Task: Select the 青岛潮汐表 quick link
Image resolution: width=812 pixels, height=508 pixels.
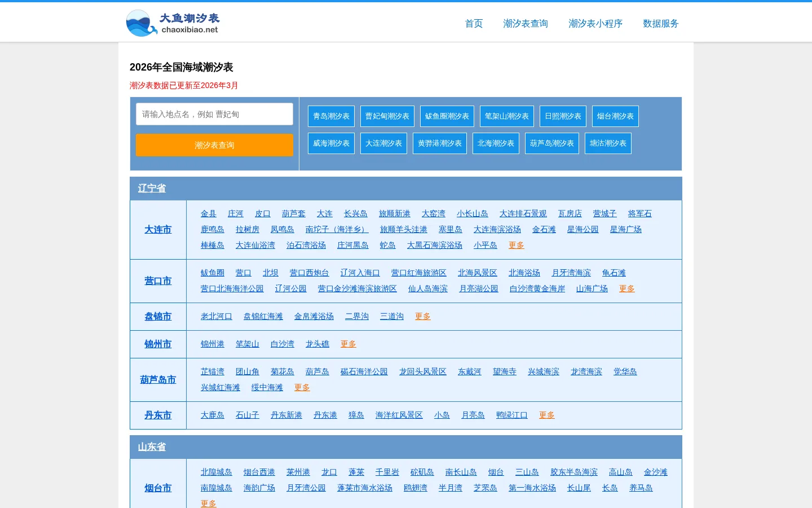Action: click(x=331, y=116)
